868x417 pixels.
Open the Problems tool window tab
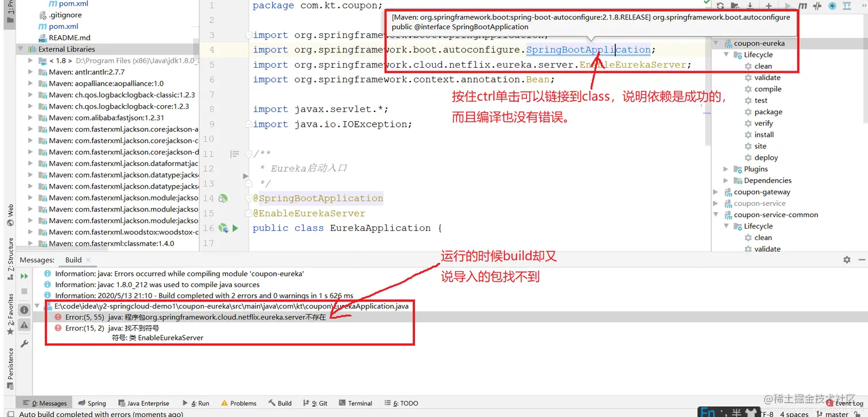click(239, 403)
